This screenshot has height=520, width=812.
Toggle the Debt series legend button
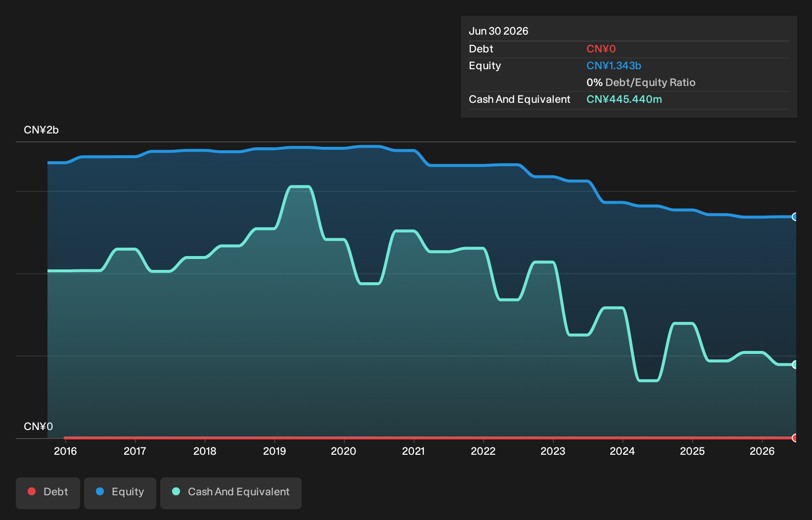pos(48,493)
